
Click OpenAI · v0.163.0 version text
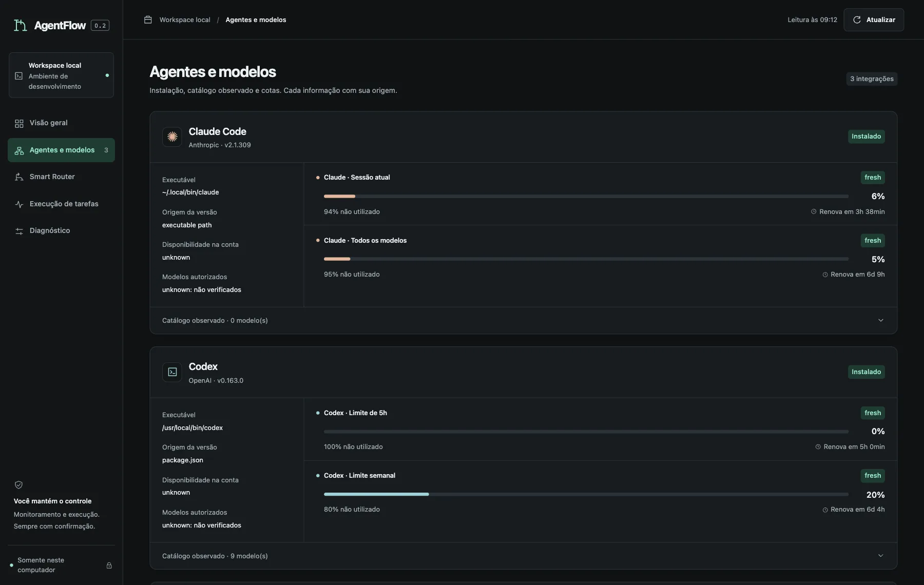pyautogui.click(x=216, y=381)
